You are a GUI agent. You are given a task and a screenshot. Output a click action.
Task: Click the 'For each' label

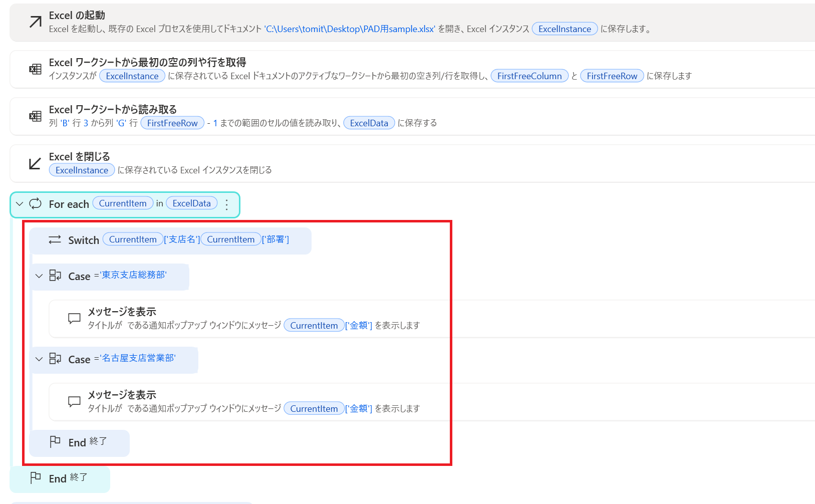[x=69, y=204]
